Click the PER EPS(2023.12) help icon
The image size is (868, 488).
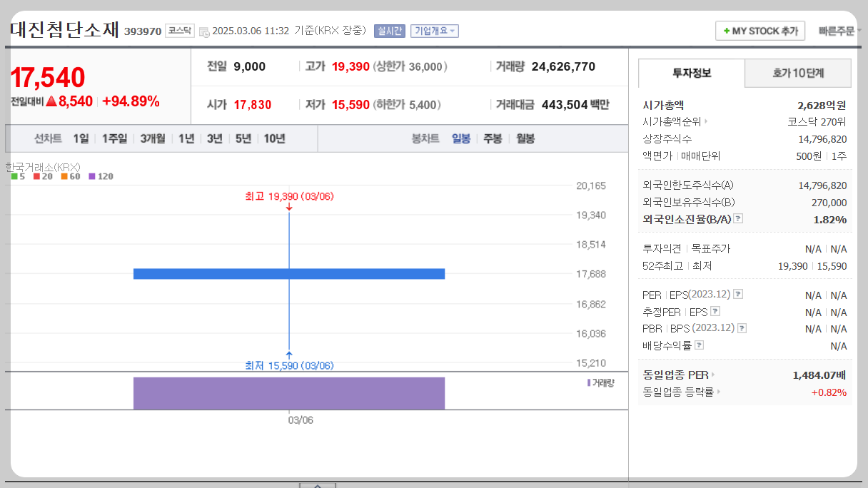click(x=739, y=294)
